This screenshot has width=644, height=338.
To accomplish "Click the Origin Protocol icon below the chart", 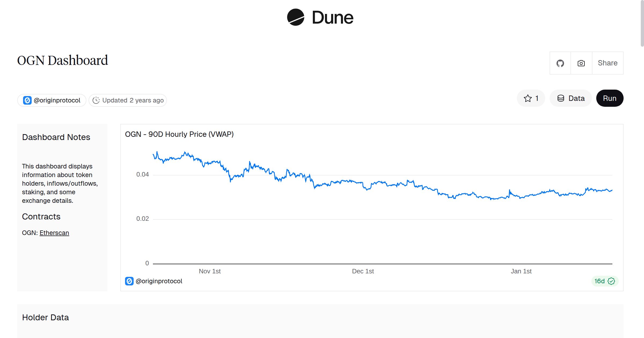I will [129, 281].
